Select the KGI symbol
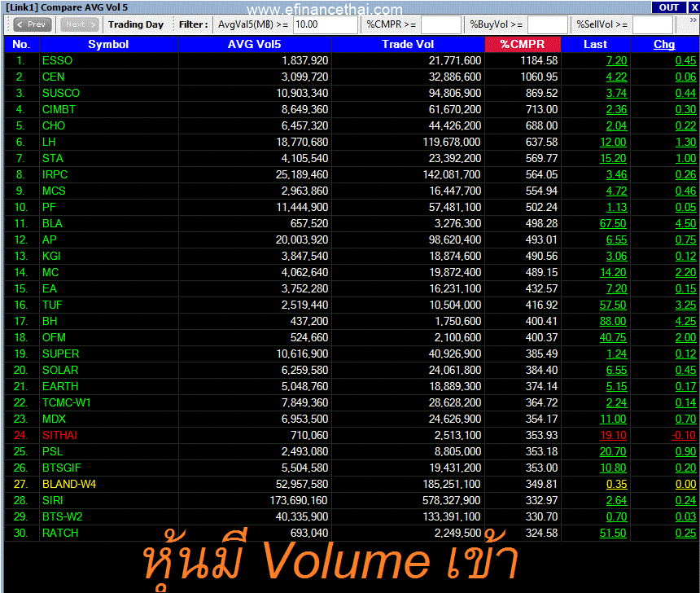The height and width of the screenshot is (593, 700). [x=51, y=256]
